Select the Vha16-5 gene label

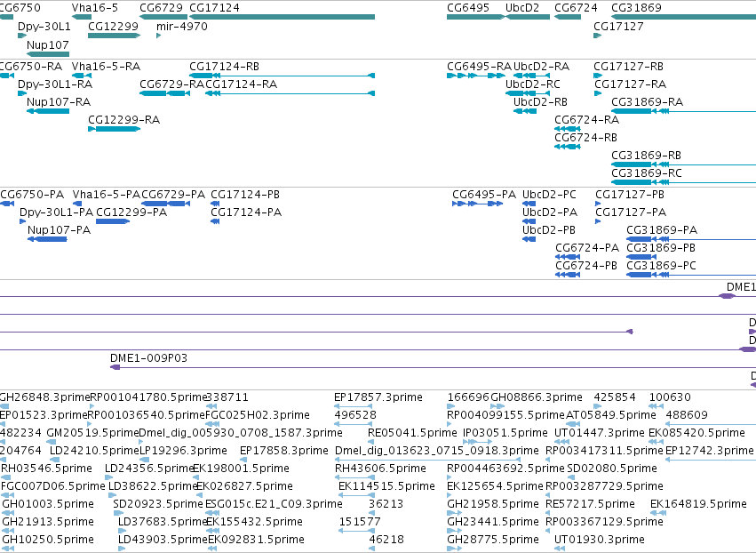pyautogui.click(x=94, y=8)
